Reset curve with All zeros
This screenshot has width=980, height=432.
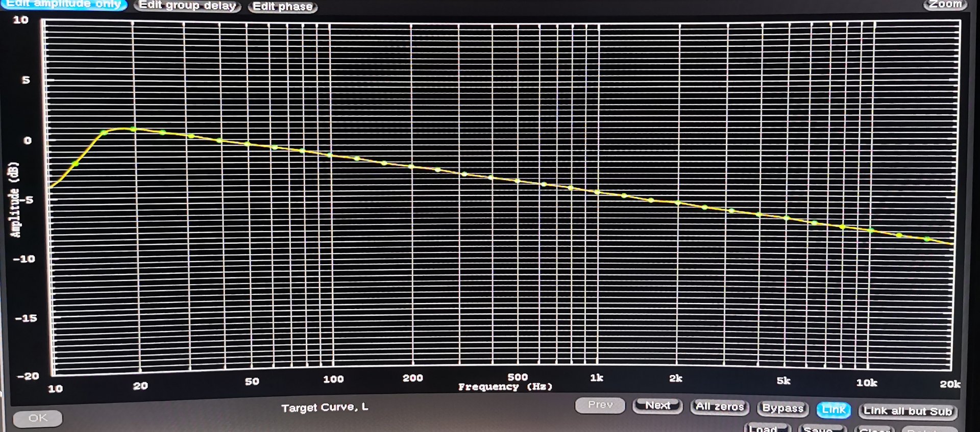coord(720,406)
